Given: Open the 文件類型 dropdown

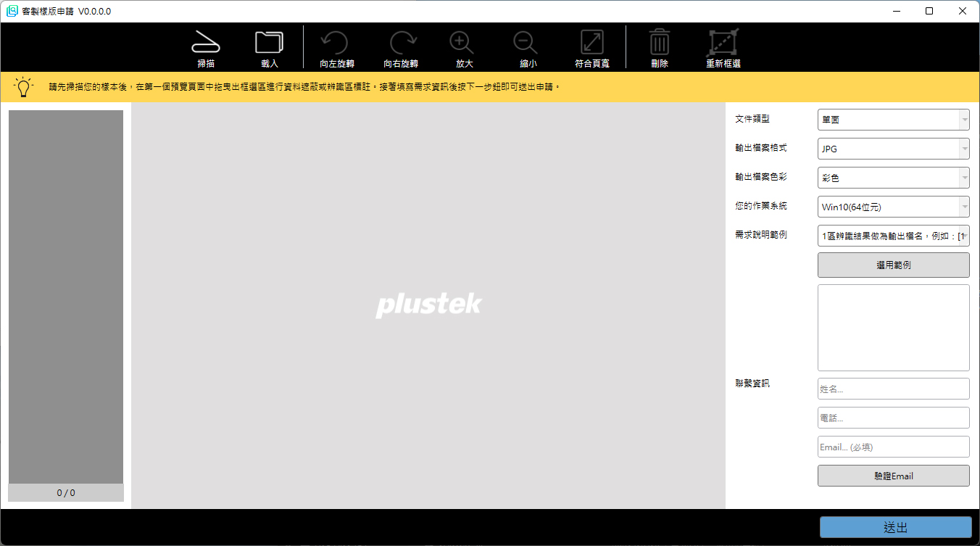Looking at the screenshot, I should pyautogui.click(x=893, y=120).
